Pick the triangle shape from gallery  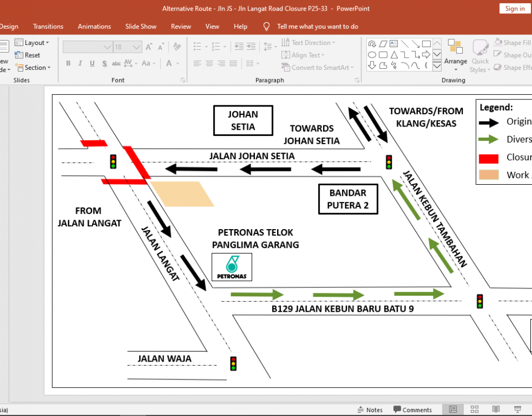(x=394, y=55)
